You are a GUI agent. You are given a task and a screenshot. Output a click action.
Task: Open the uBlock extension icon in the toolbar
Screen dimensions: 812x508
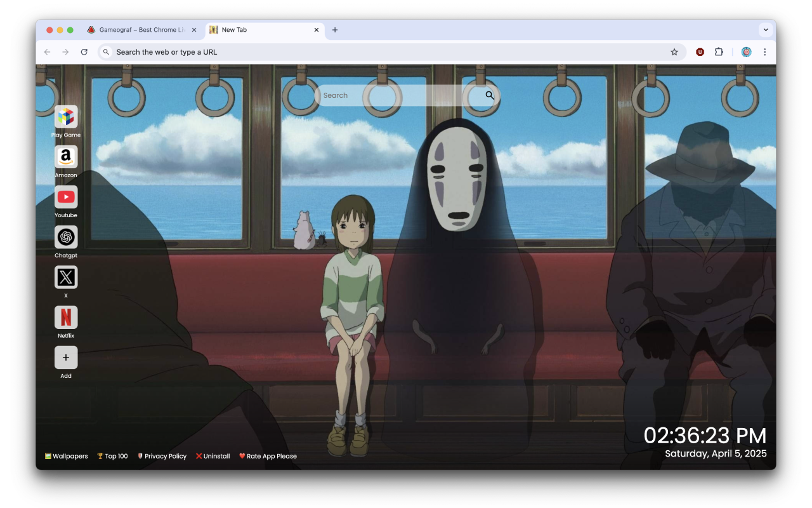[x=700, y=52]
